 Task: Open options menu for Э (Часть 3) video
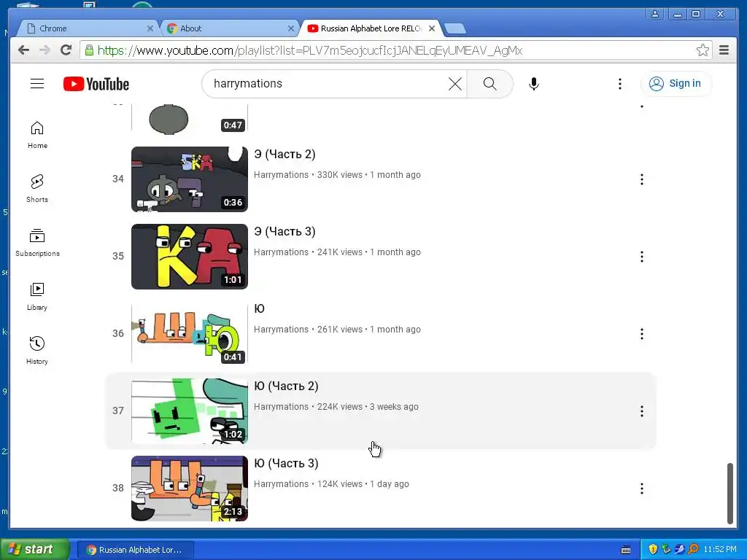point(642,257)
